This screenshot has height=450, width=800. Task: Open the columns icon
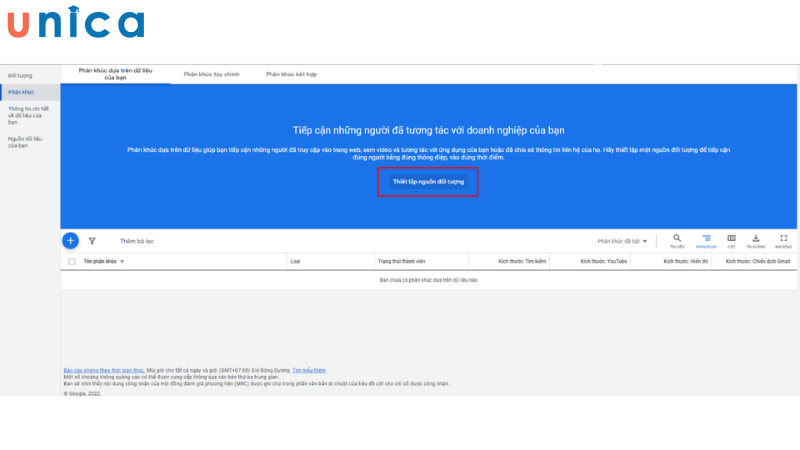pos(731,239)
